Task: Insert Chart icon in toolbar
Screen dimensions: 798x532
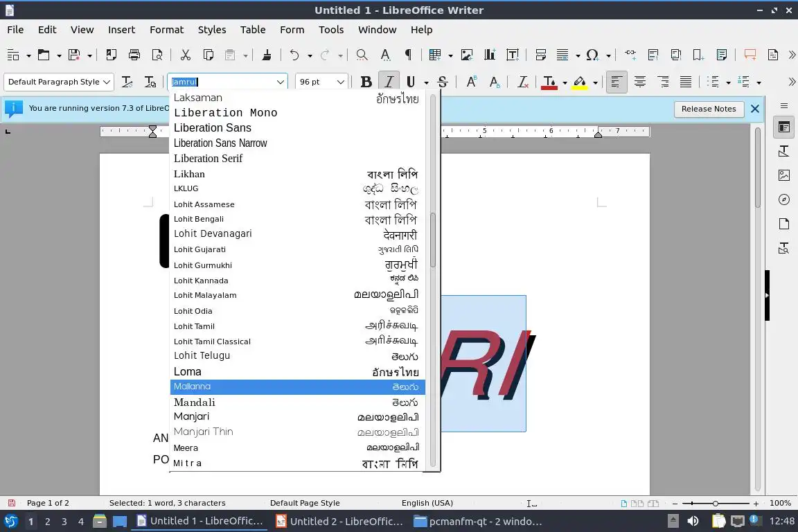Action: tap(490, 55)
